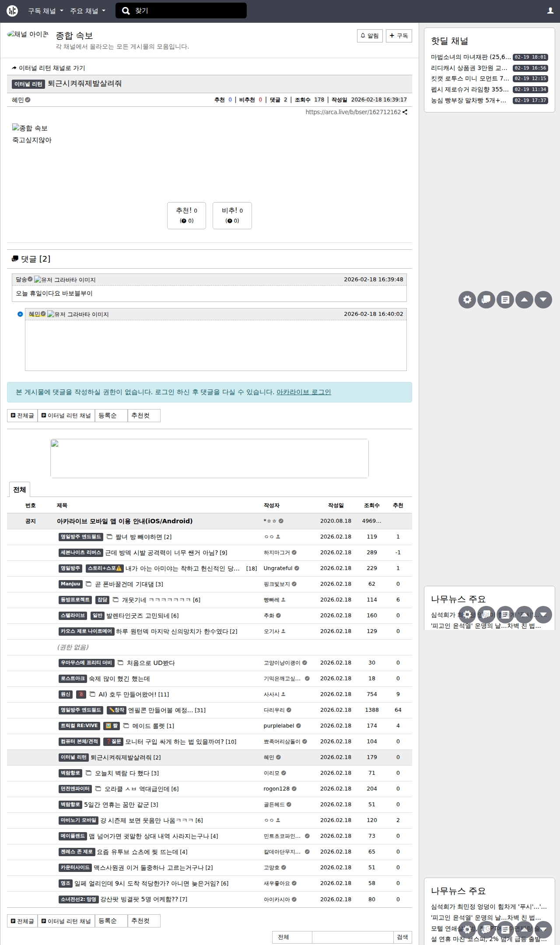Open the 등록순 sort dropdown above the list
The height and width of the screenshot is (945, 560).
[x=111, y=416]
